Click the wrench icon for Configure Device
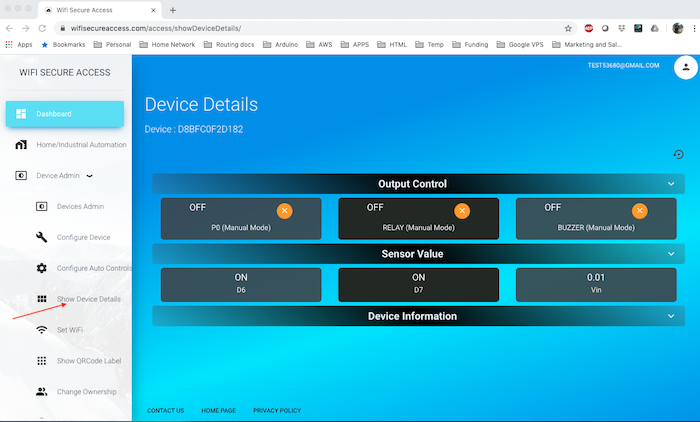 42,237
